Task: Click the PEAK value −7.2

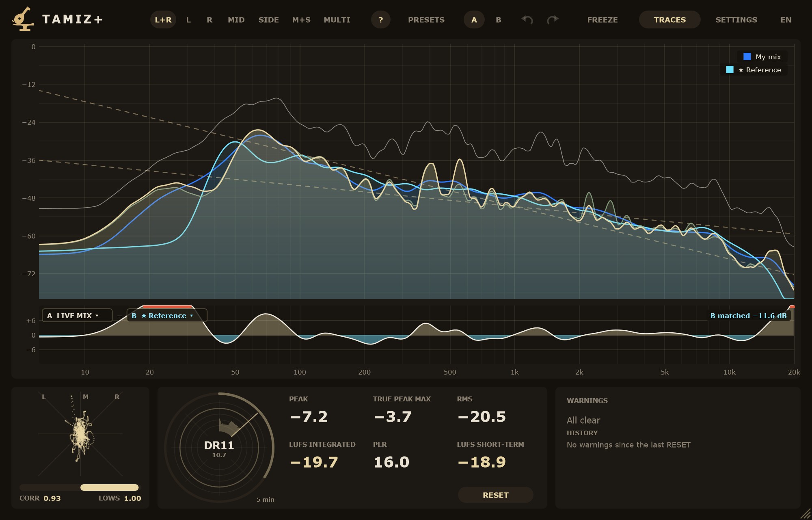Action: tap(309, 417)
